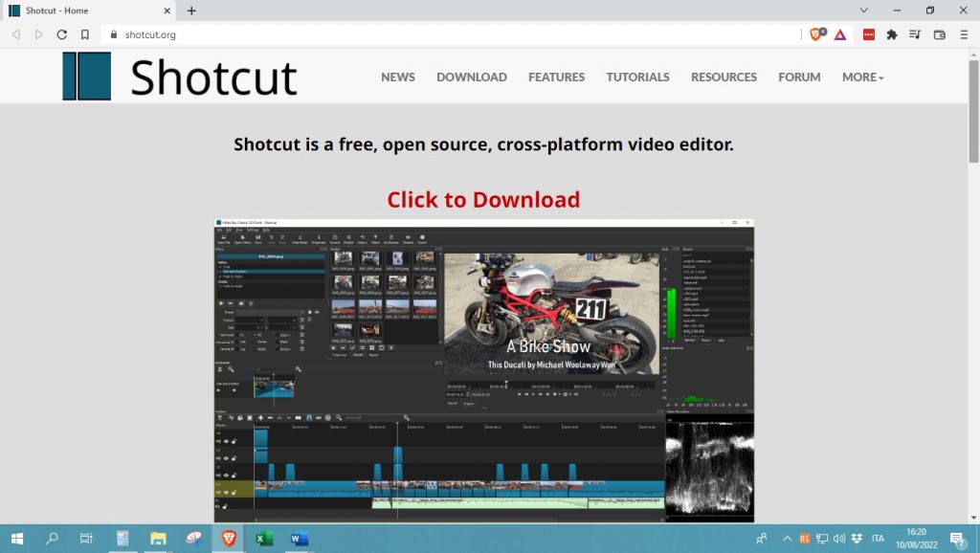980x553 pixels.
Task: Click the Click to Download link
Action: click(483, 199)
